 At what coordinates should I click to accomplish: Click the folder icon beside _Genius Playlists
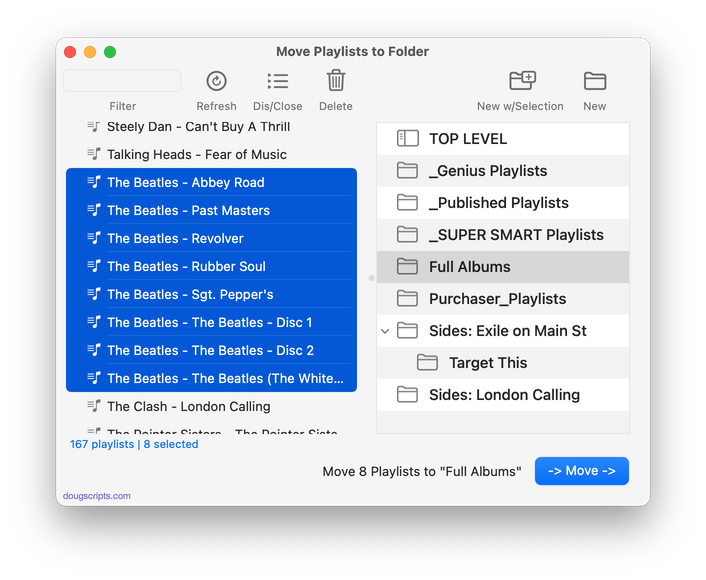pos(407,170)
